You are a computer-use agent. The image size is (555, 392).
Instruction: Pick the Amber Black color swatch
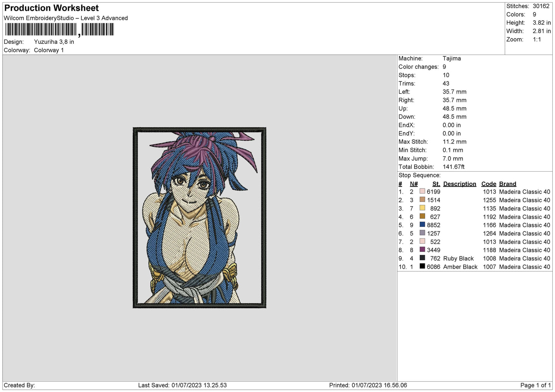pyautogui.click(x=422, y=266)
